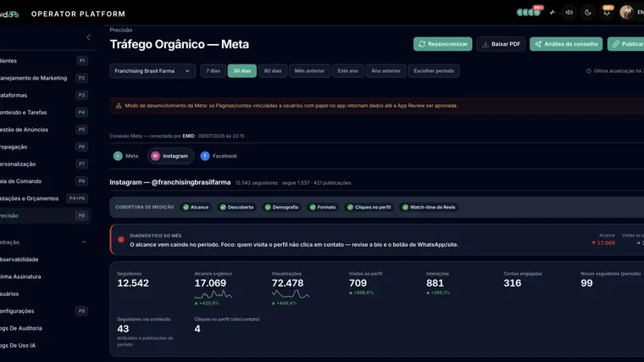The height and width of the screenshot is (362, 644).
Task: Click the Formato coverage chip
Action: [323, 207]
